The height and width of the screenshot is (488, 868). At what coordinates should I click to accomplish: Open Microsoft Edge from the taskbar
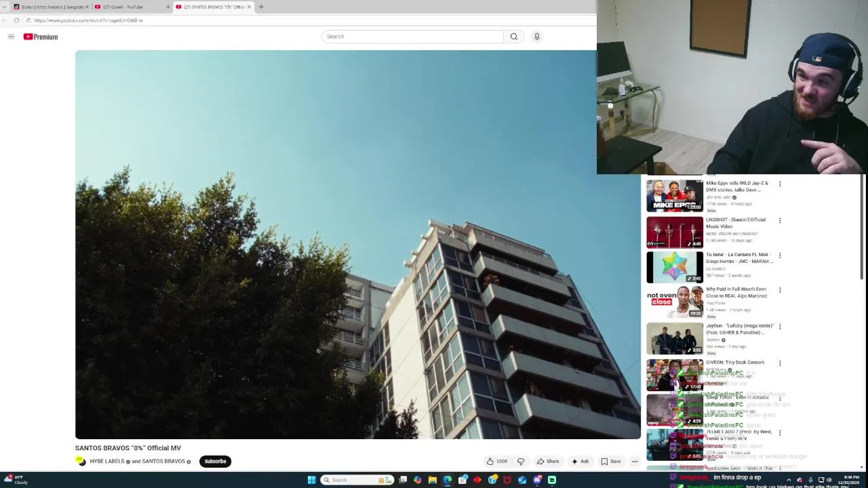(448, 480)
